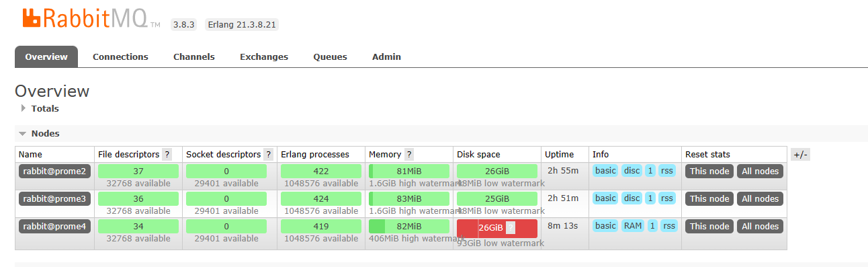868x267 pixels.
Task: Click file descriptors value 34
Action: [x=138, y=226]
